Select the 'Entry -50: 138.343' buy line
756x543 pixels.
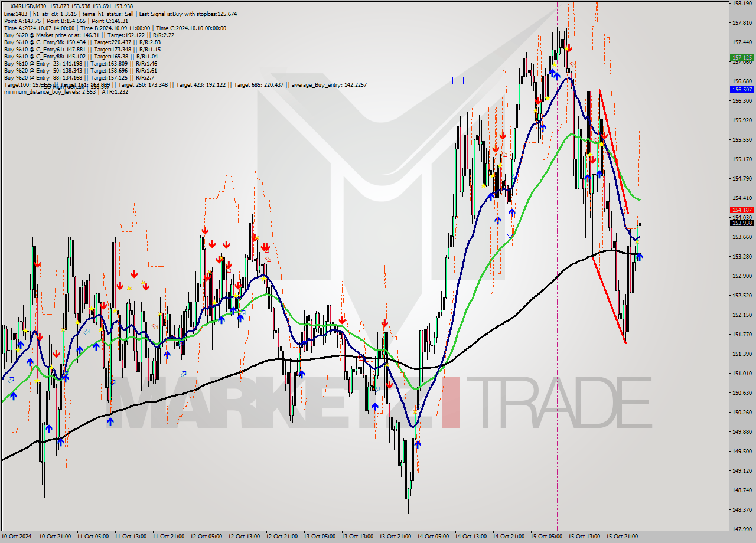(x=80, y=70)
